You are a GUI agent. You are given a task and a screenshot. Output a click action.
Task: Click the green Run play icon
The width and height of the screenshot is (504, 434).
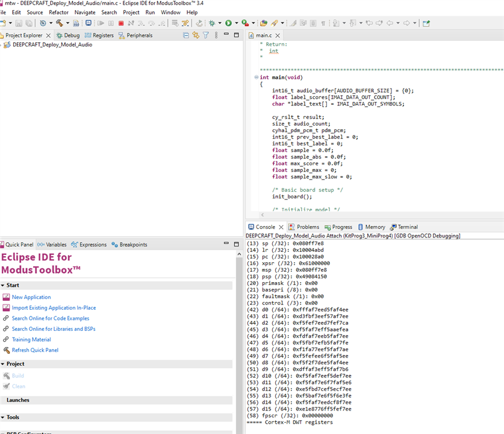(x=229, y=23)
